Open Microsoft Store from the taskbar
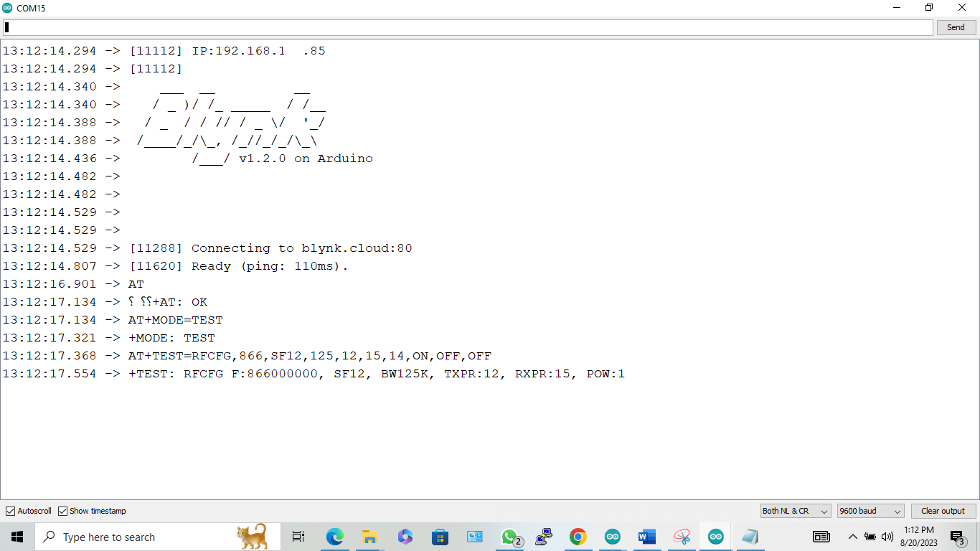The height and width of the screenshot is (551, 980). [x=440, y=537]
